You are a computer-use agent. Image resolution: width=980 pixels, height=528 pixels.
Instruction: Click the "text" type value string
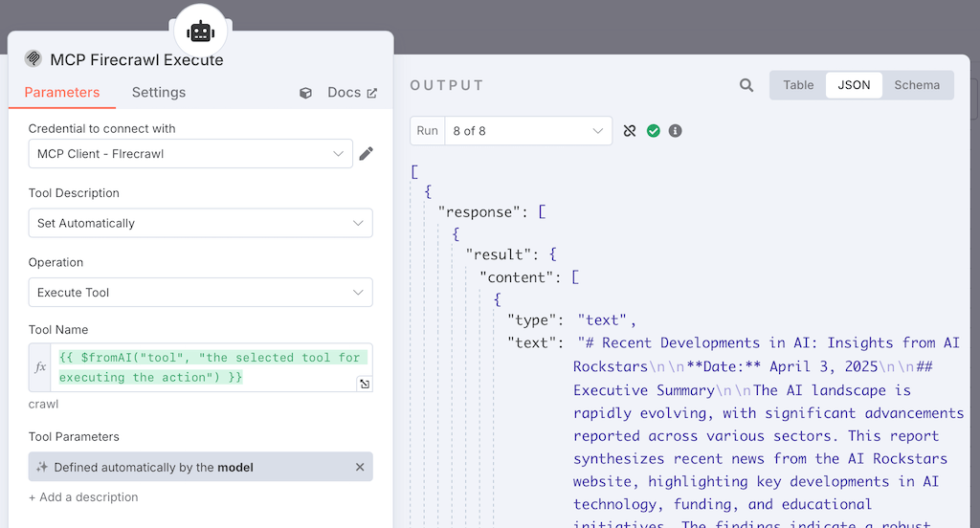(x=603, y=319)
